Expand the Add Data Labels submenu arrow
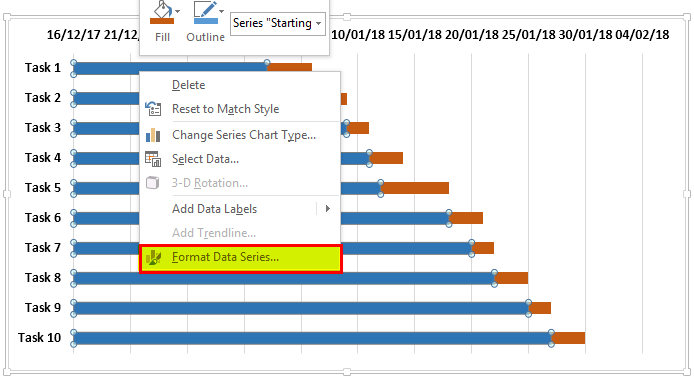This screenshot has height=377, width=694. click(x=328, y=208)
